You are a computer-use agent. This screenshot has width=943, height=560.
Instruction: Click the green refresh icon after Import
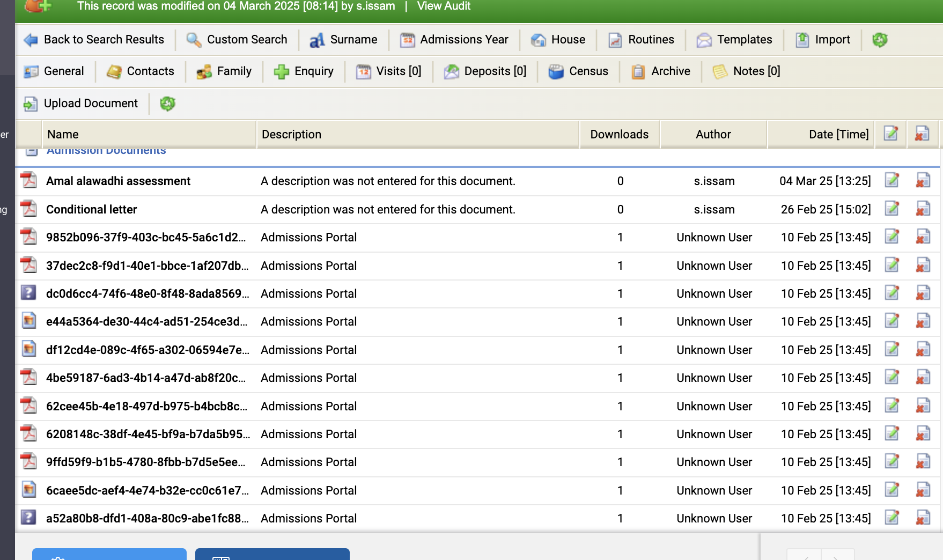(880, 40)
